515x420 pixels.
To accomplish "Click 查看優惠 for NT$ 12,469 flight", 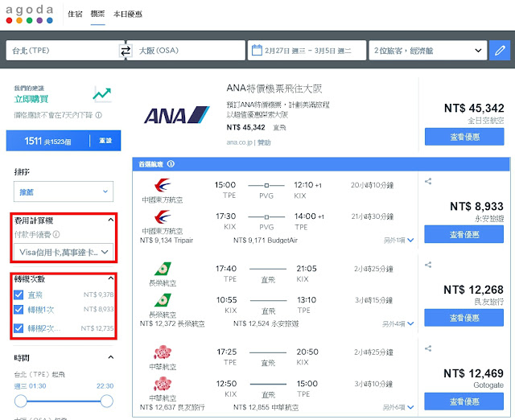I will click(x=463, y=401).
